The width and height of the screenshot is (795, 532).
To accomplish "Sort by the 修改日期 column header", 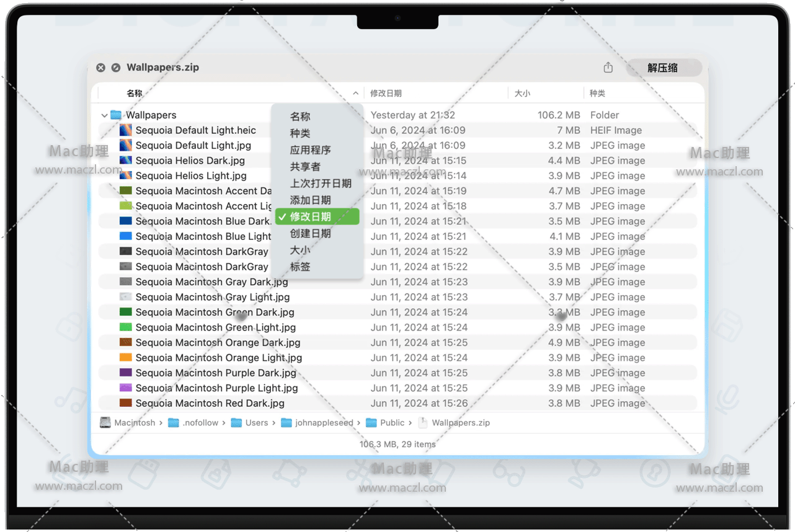I will tap(386, 94).
